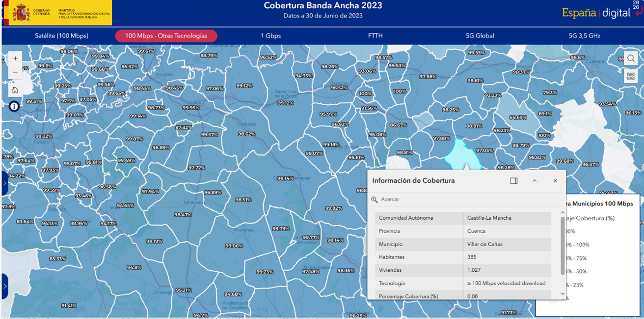This screenshot has height=319, width=644.
Task: Click the 96.58% map label
Action: pyautogui.click(x=107, y=187)
